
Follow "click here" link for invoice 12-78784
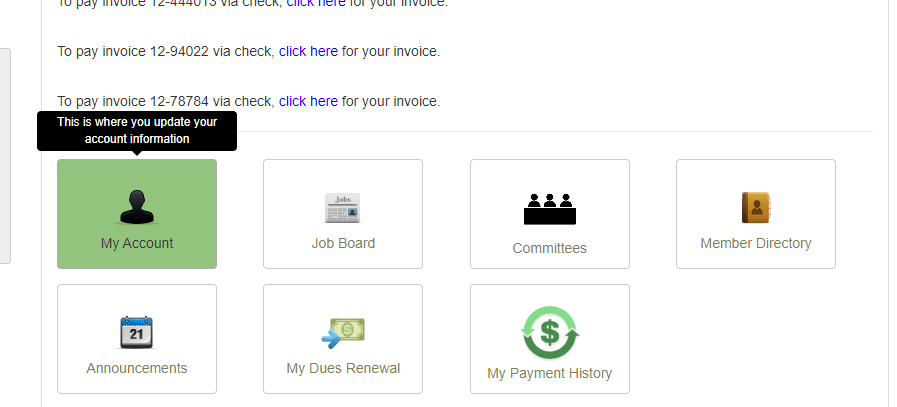tap(308, 101)
